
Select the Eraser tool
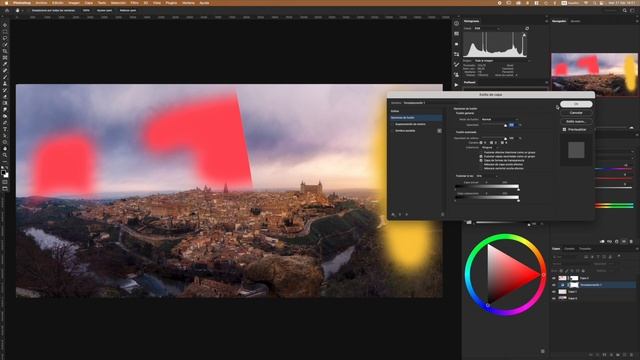5,97
